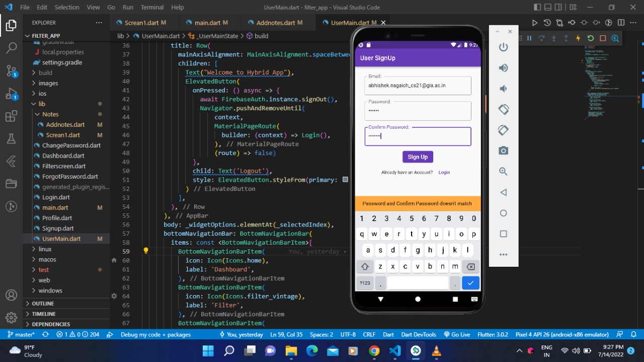
Task: Click the Run (play) button in editor title
Action: (x=535, y=23)
